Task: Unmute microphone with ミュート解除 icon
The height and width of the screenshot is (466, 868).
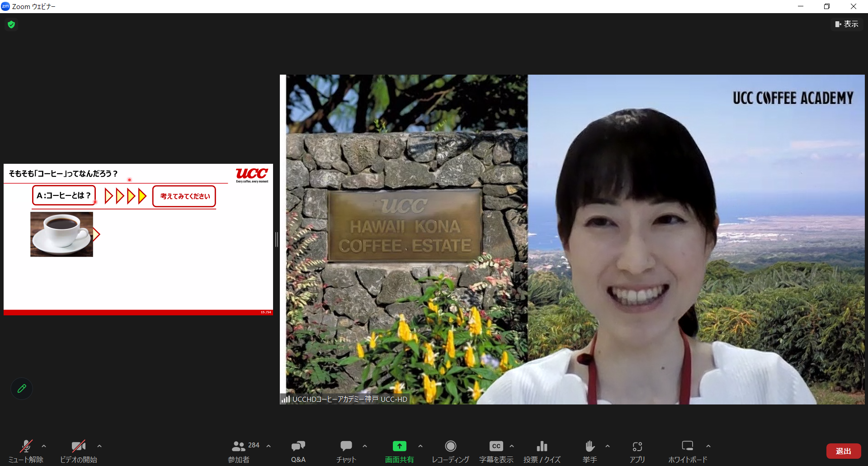Action: [x=26, y=446]
